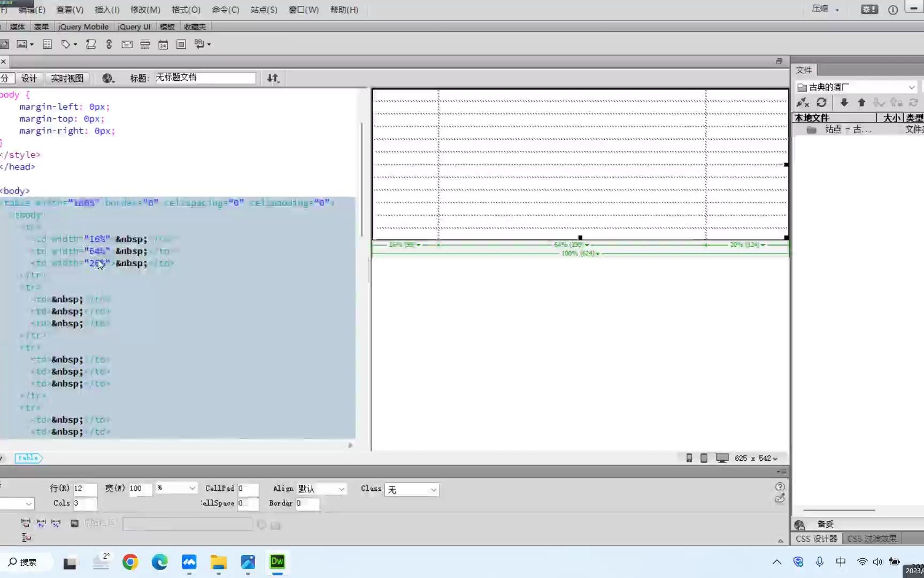Image resolution: width=924 pixels, height=578 pixels.
Task: Open the 收藏夹 insert tab
Action: pos(195,27)
